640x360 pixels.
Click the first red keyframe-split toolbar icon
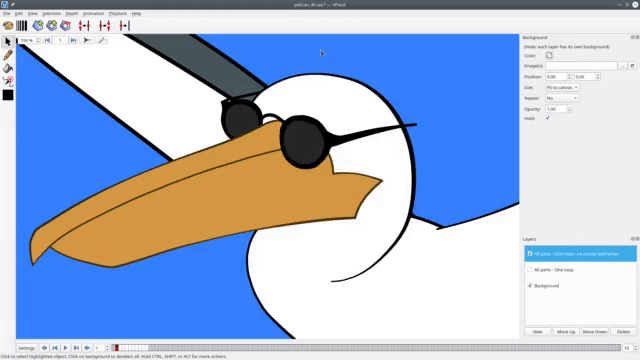click(84, 26)
